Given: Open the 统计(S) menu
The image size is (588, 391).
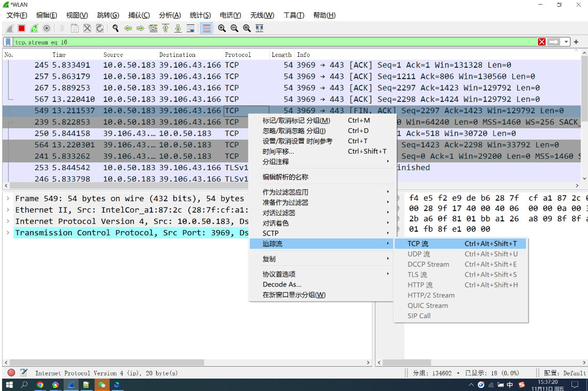Looking at the screenshot, I should [x=200, y=15].
